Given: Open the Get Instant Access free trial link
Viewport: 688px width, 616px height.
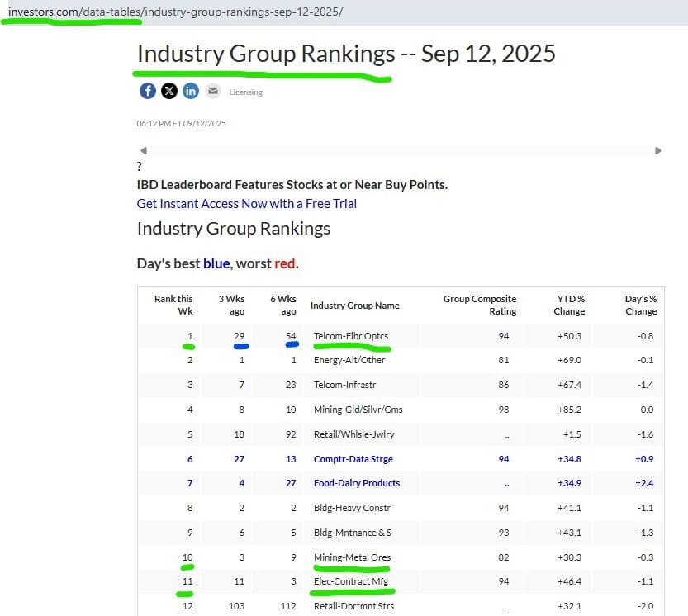Looking at the screenshot, I should coord(247,204).
